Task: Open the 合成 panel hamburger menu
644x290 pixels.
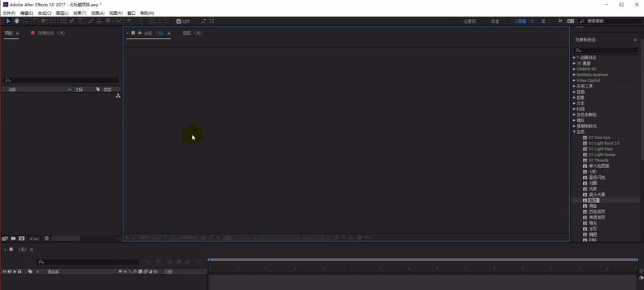Action: pos(169,33)
